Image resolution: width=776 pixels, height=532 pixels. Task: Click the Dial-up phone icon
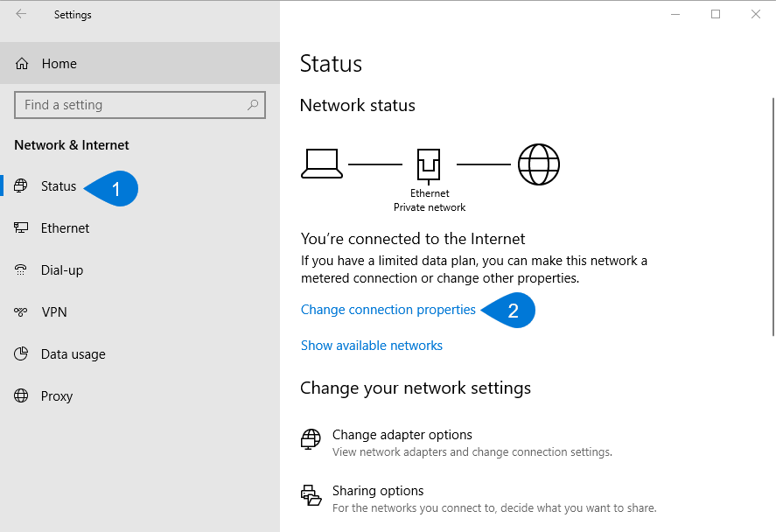(x=21, y=269)
